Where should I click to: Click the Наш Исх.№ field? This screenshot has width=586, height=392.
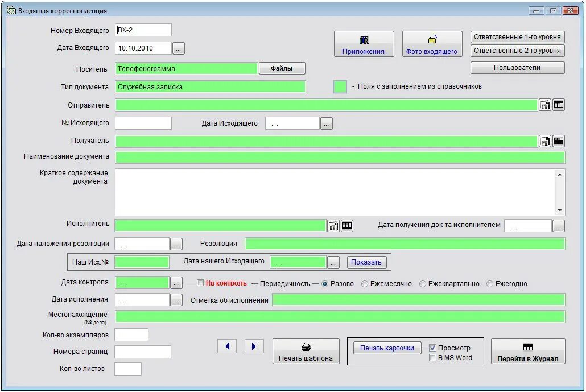pyautogui.click(x=142, y=262)
